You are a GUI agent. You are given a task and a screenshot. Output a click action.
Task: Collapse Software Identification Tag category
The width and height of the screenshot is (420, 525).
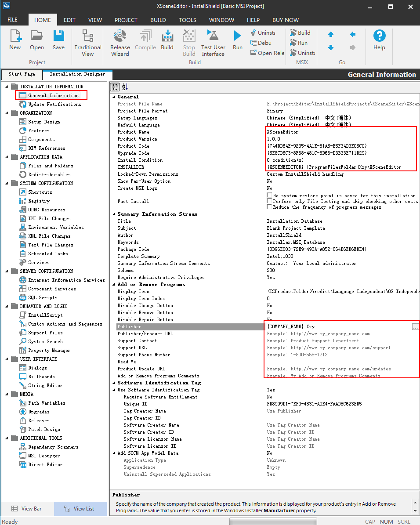click(114, 383)
